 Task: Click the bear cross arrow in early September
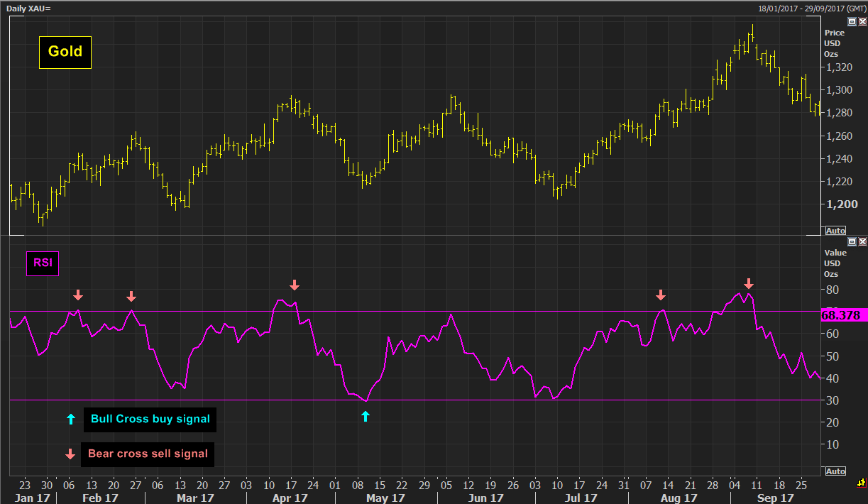click(x=748, y=284)
